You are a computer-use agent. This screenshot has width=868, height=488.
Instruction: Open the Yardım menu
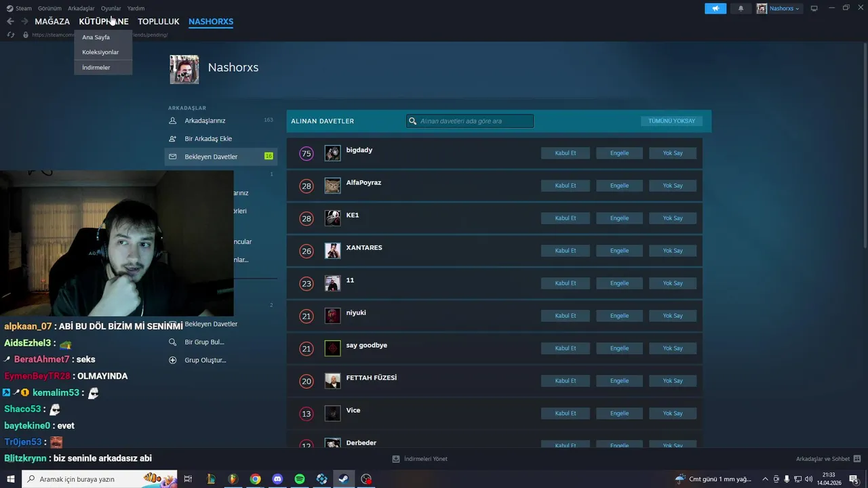[x=136, y=8]
